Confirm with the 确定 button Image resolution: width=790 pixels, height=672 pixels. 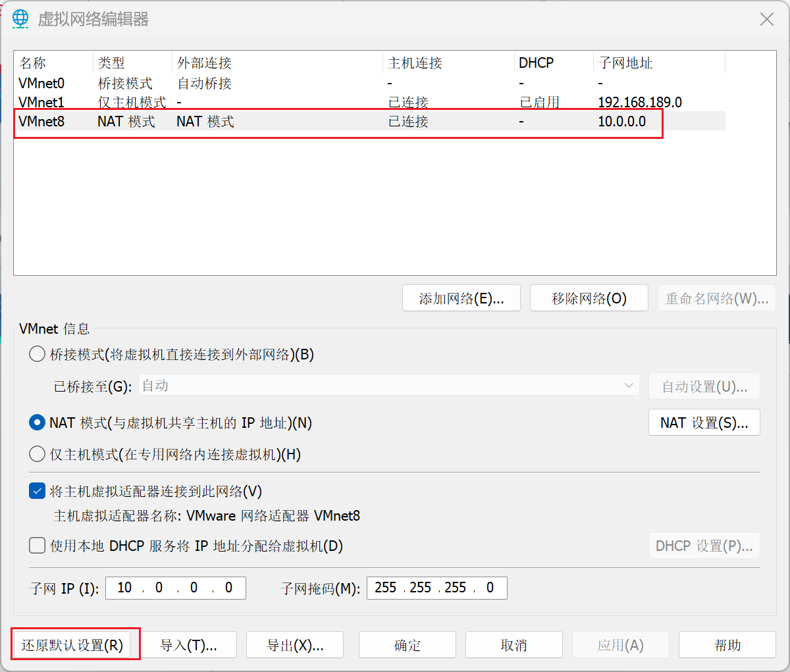tap(408, 645)
